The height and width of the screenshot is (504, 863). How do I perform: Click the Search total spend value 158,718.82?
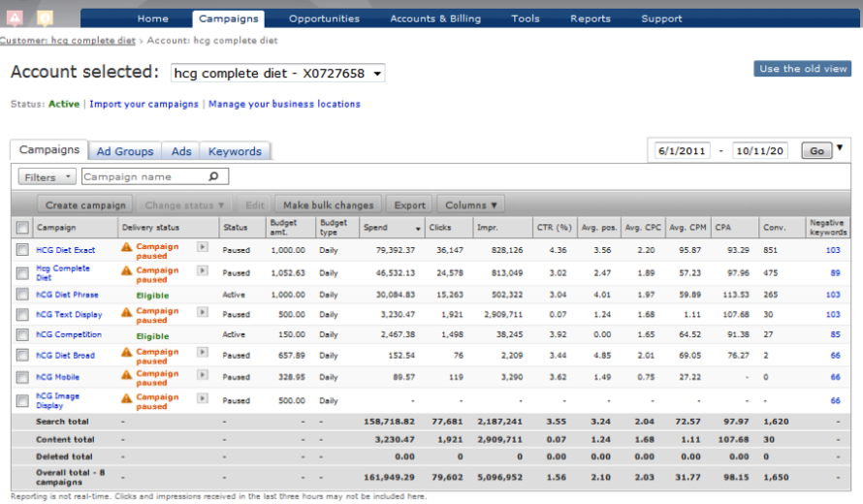[x=389, y=422]
